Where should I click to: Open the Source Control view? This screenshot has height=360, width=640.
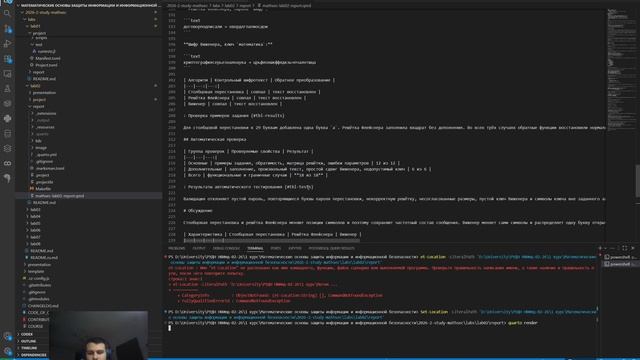click(7, 29)
